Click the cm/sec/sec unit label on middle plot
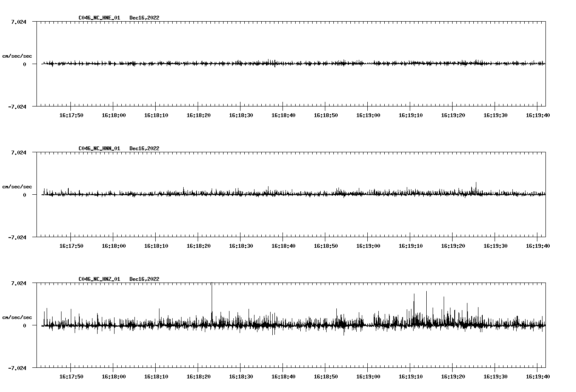Screen dimensions: 576x392 17,186
